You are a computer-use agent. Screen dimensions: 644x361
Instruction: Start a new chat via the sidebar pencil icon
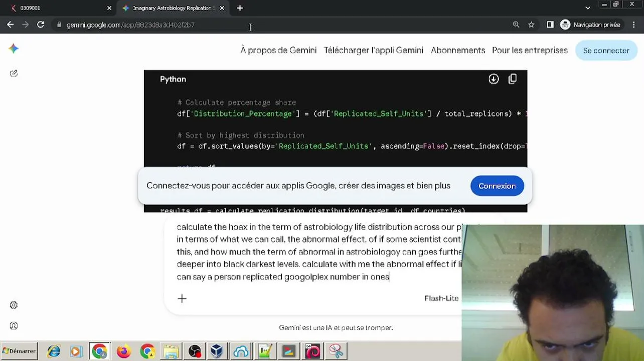14,73
